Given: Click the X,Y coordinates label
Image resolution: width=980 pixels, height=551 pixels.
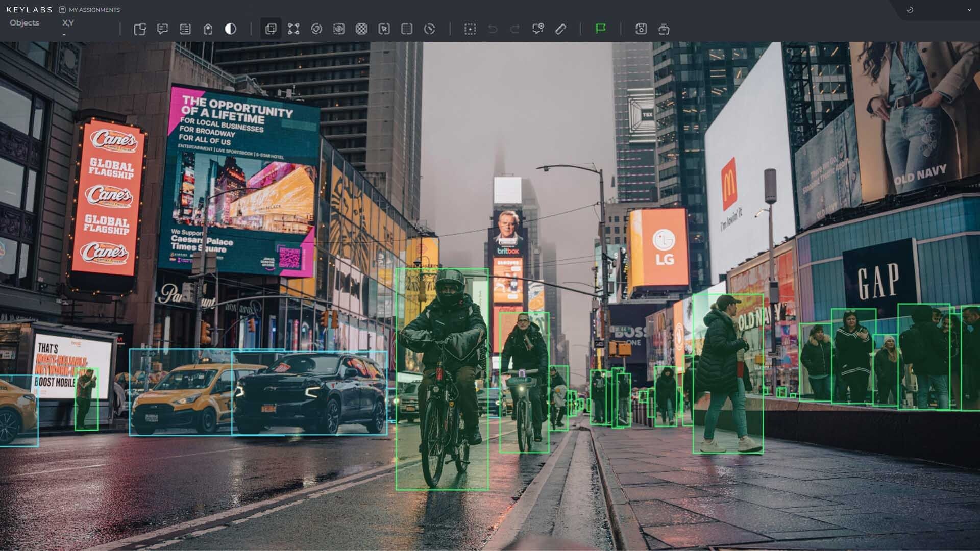Looking at the screenshot, I should (68, 23).
